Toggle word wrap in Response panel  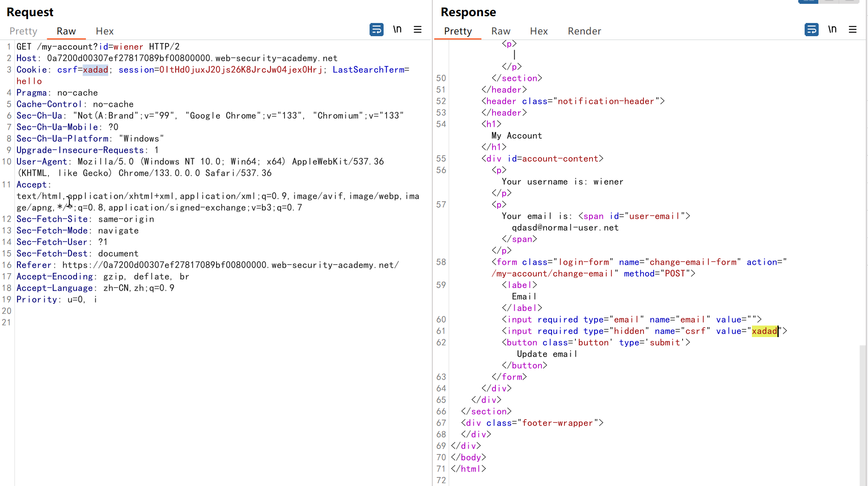(811, 29)
